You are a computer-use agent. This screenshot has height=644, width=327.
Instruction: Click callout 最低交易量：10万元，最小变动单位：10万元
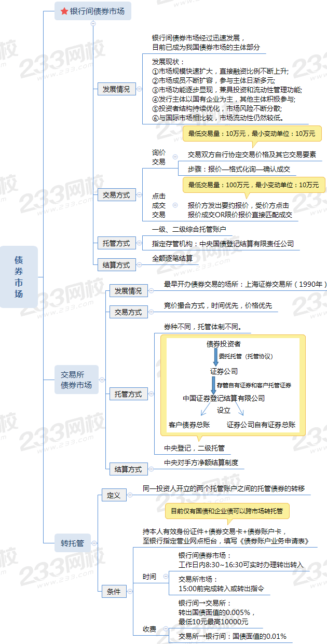pos(252,133)
